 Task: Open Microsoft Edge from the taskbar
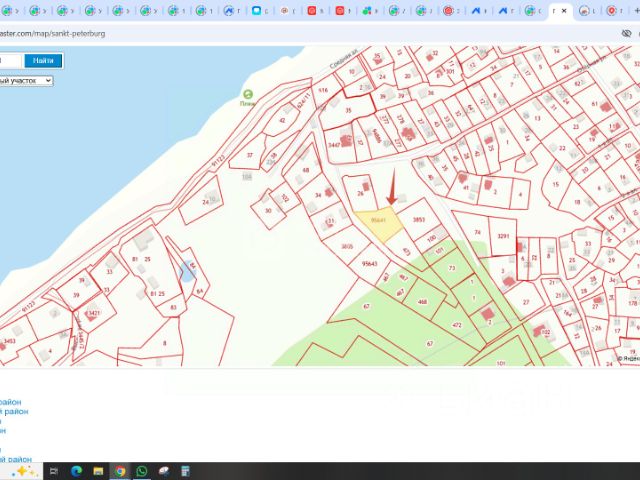click(x=76, y=471)
